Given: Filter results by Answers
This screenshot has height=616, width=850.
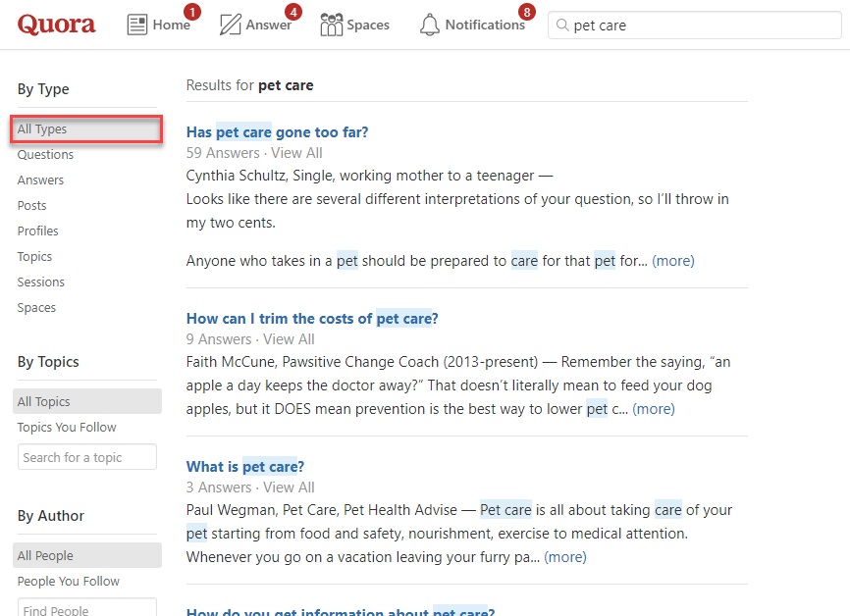Looking at the screenshot, I should (x=40, y=180).
